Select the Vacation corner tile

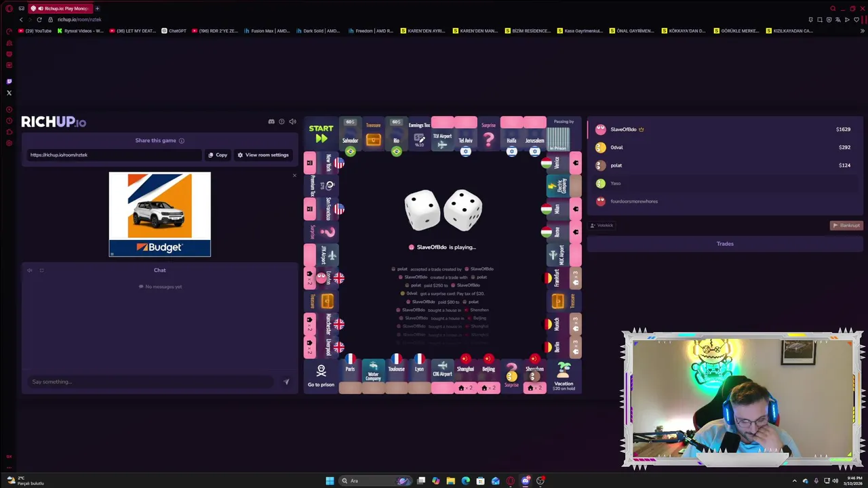click(x=564, y=376)
